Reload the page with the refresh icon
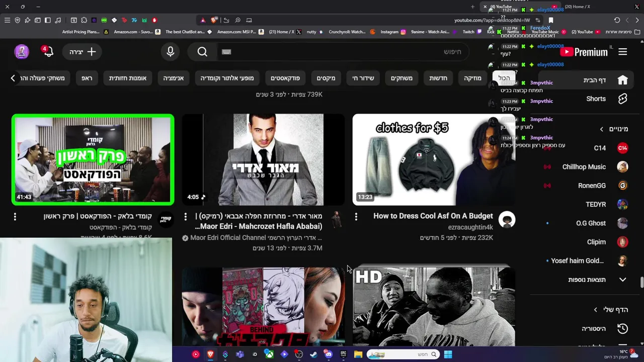The height and width of the screenshot is (362, 644). pyautogui.click(x=617, y=20)
